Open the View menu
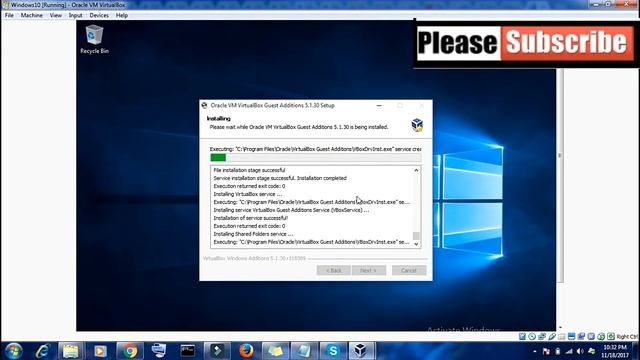Image resolution: width=640 pixels, height=360 pixels. tap(56, 15)
